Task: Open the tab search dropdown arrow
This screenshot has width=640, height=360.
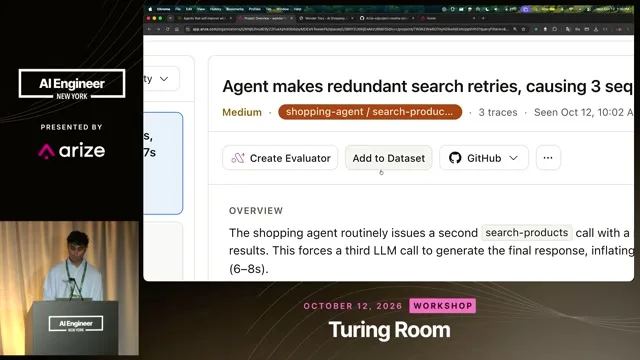Action: pyautogui.click(x=171, y=18)
